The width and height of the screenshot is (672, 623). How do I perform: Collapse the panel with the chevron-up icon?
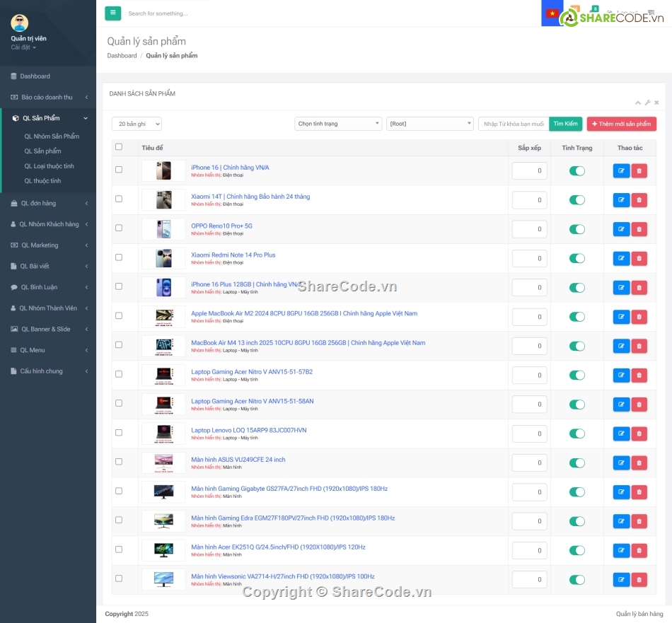638,103
